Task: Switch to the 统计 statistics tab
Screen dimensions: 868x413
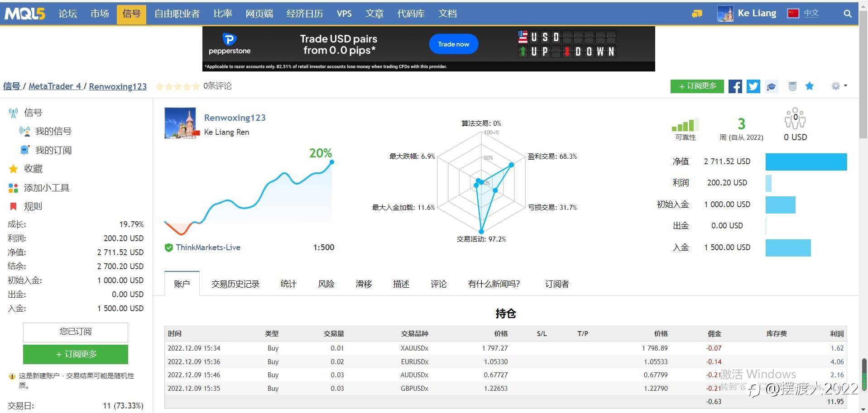Action: coord(288,284)
